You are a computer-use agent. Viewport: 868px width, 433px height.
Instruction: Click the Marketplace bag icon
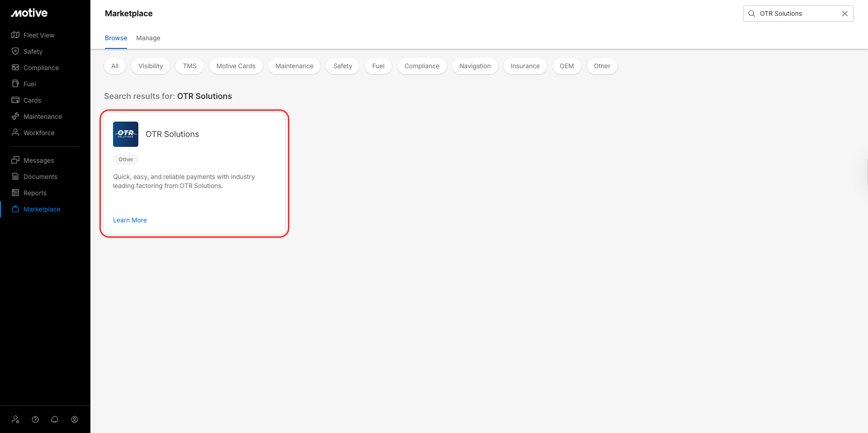(15, 209)
